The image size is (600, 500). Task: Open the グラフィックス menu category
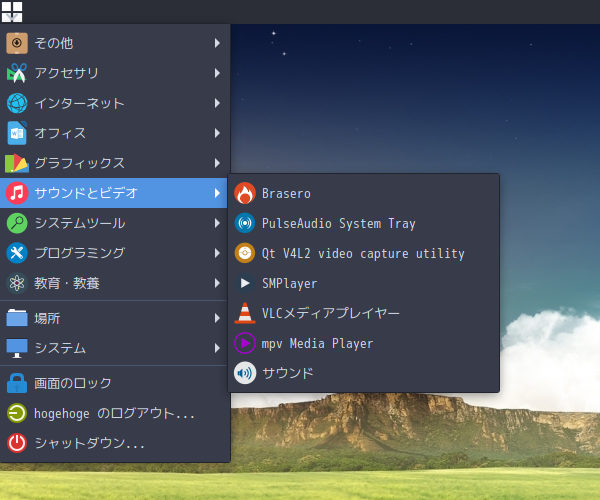tap(114, 163)
